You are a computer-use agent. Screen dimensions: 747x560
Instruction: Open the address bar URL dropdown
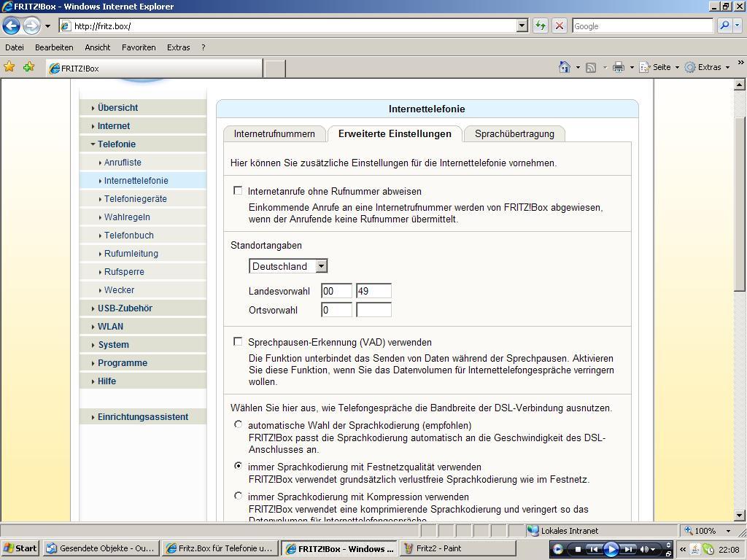click(522, 26)
